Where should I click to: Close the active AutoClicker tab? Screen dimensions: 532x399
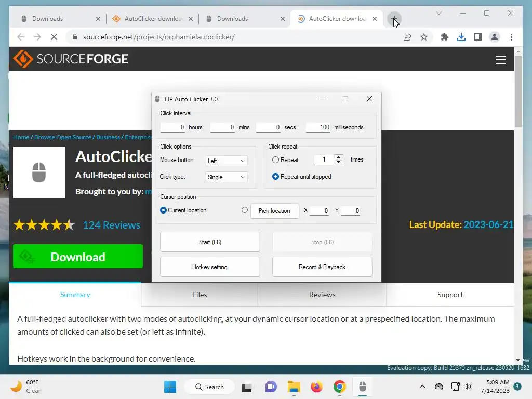[x=375, y=19]
